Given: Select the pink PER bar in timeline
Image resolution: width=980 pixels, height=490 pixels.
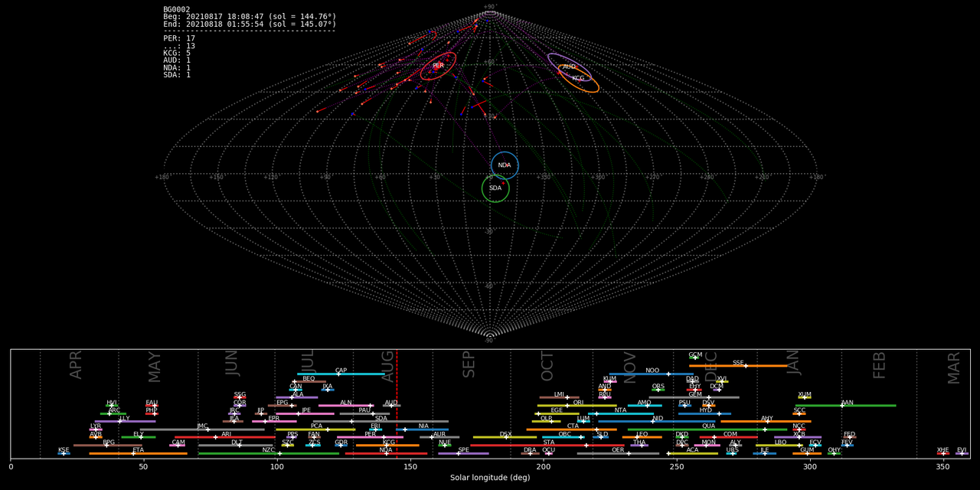Looking at the screenshot, I should pos(371,437).
